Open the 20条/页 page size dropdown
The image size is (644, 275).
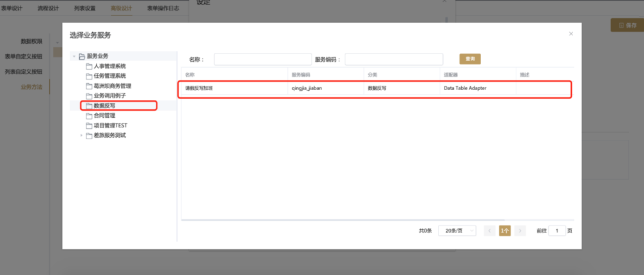coord(457,231)
